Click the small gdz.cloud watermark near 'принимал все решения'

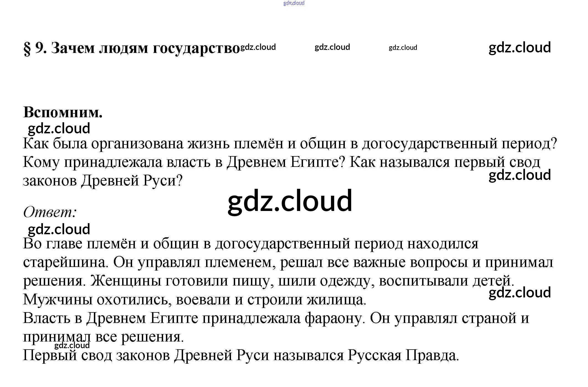pos(72,345)
